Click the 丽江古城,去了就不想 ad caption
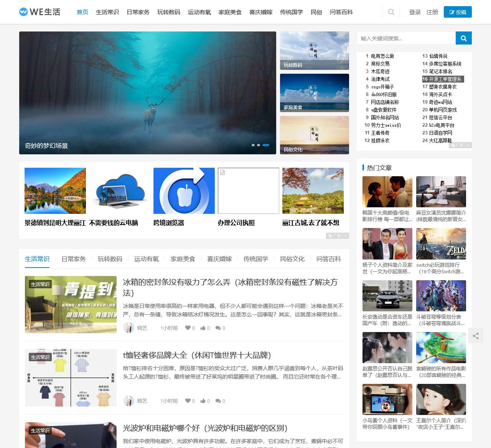Image resolution: width=491 pixels, height=448 pixels. tap(311, 223)
